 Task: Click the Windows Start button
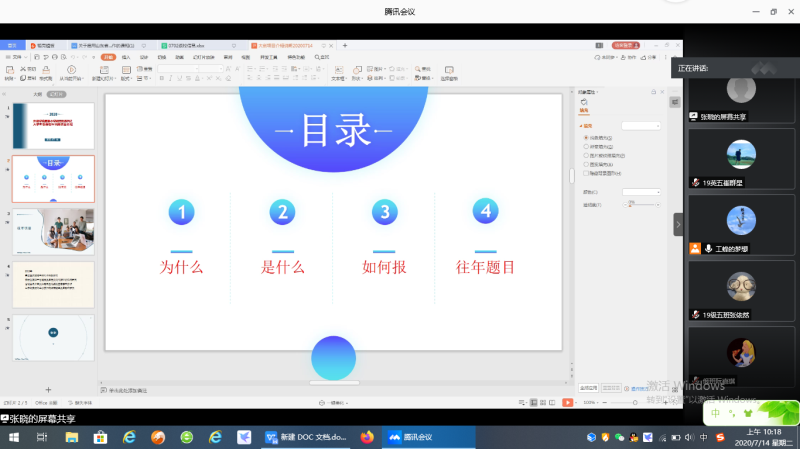(12, 437)
